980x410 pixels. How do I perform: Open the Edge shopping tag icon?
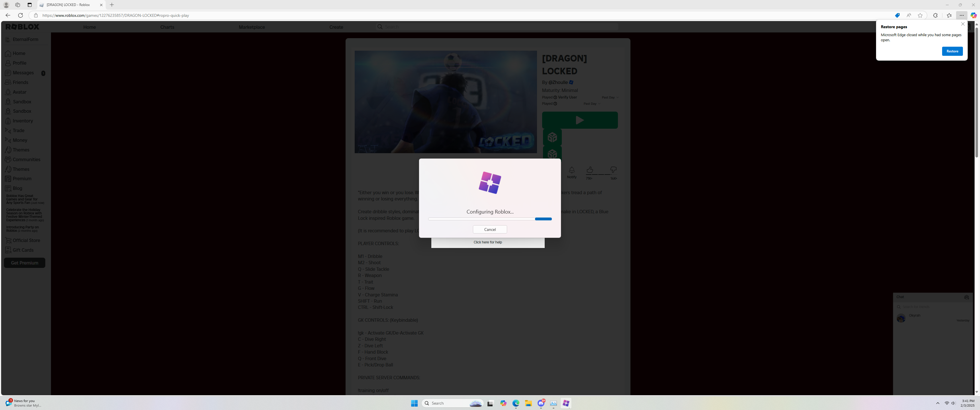[897, 15]
